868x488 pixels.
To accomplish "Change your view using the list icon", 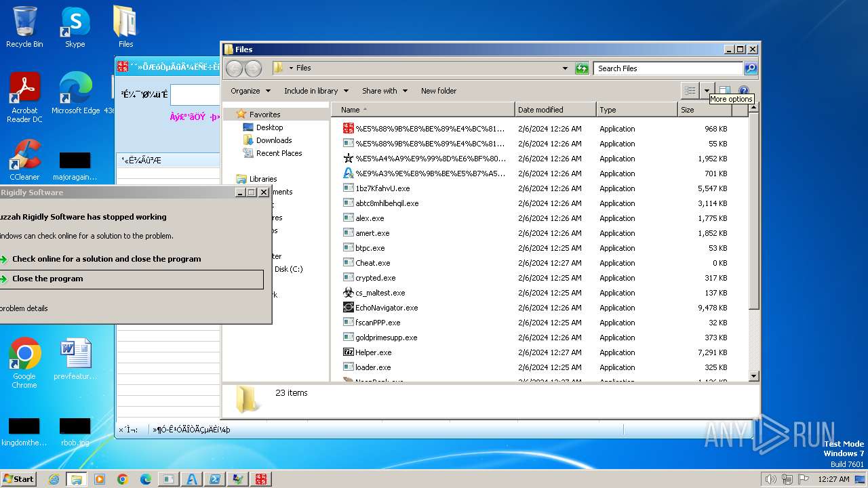I will click(x=690, y=90).
